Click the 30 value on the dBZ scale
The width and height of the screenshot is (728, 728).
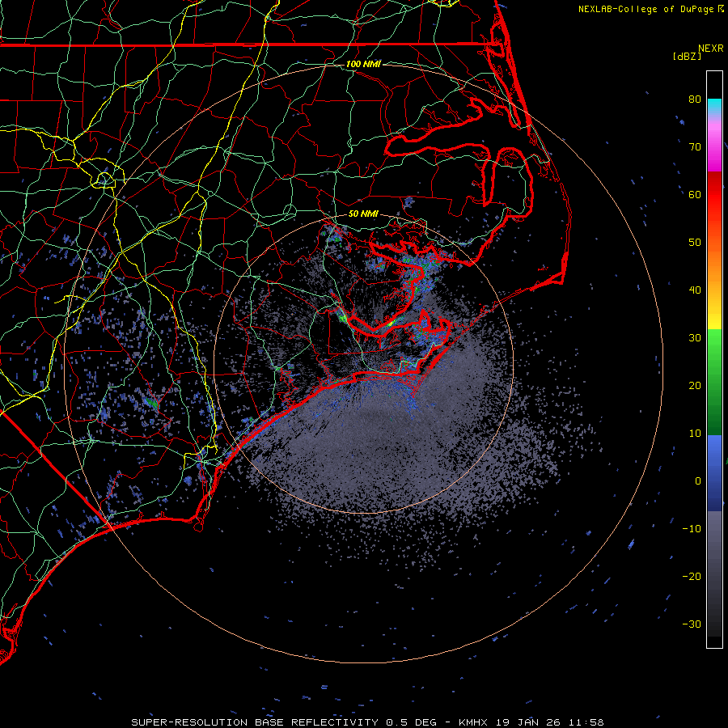tap(695, 338)
